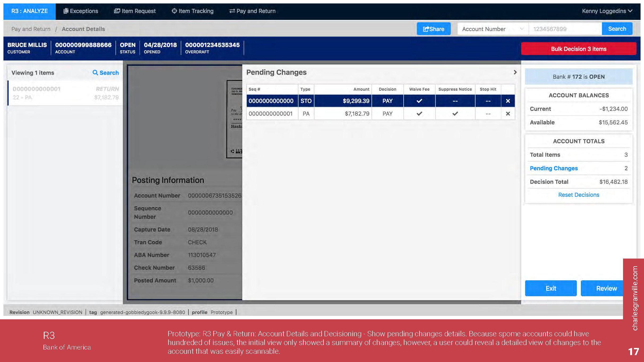
Task: Open the Account Number search type dropdown
Action: click(x=492, y=29)
